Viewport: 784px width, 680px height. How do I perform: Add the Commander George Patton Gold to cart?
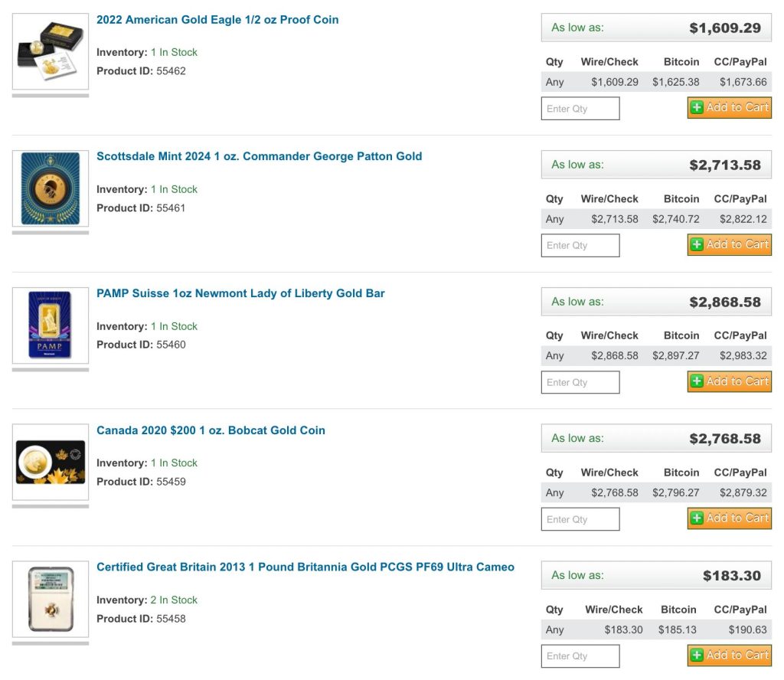[x=729, y=245]
